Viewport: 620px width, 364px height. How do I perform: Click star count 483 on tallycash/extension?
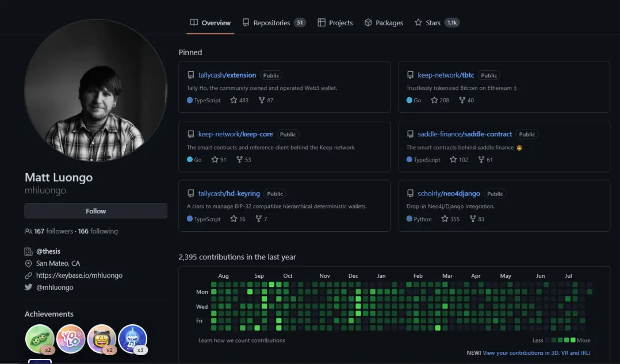239,101
